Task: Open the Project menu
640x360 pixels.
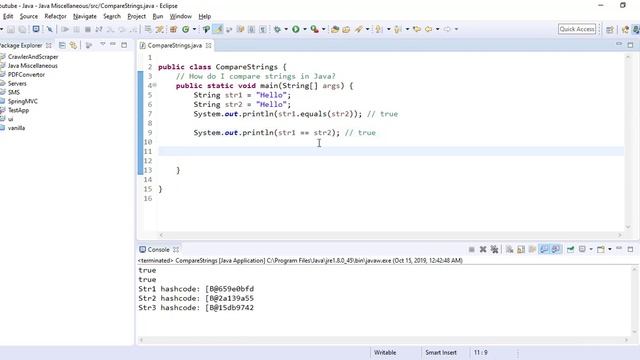Action: tap(136, 16)
